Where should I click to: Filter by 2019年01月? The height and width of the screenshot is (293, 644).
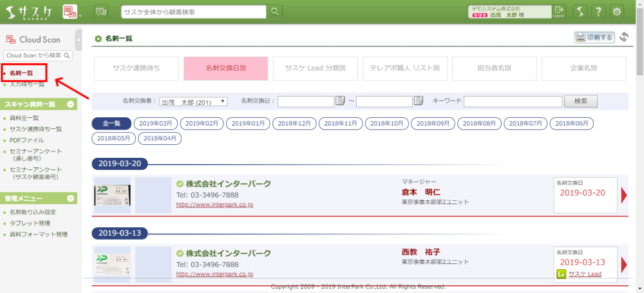[249, 123]
